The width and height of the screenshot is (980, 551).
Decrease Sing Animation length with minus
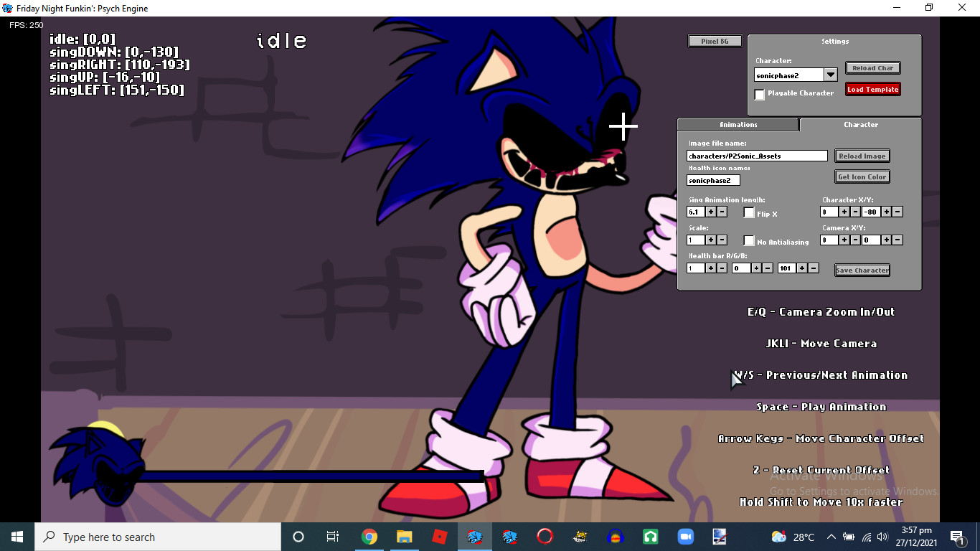click(x=722, y=212)
